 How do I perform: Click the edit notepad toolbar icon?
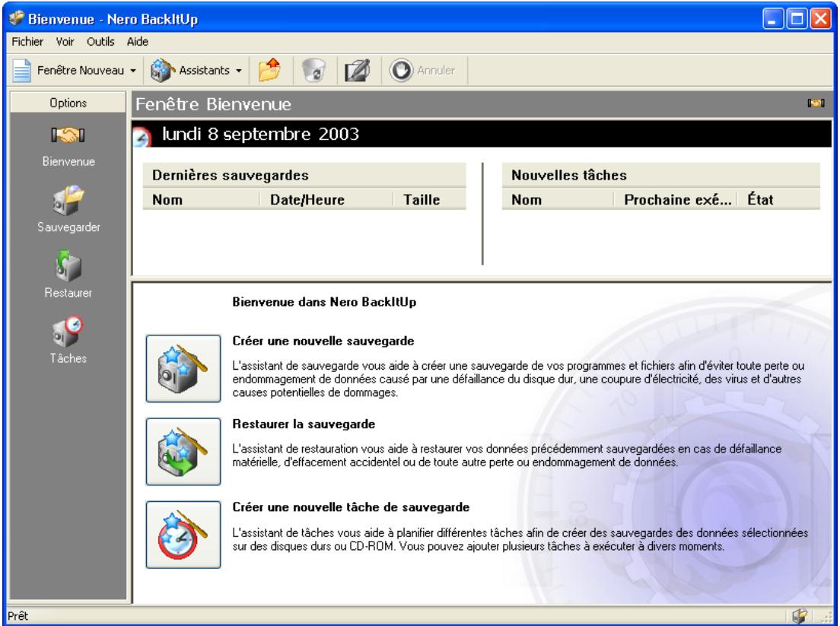pos(358,70)
